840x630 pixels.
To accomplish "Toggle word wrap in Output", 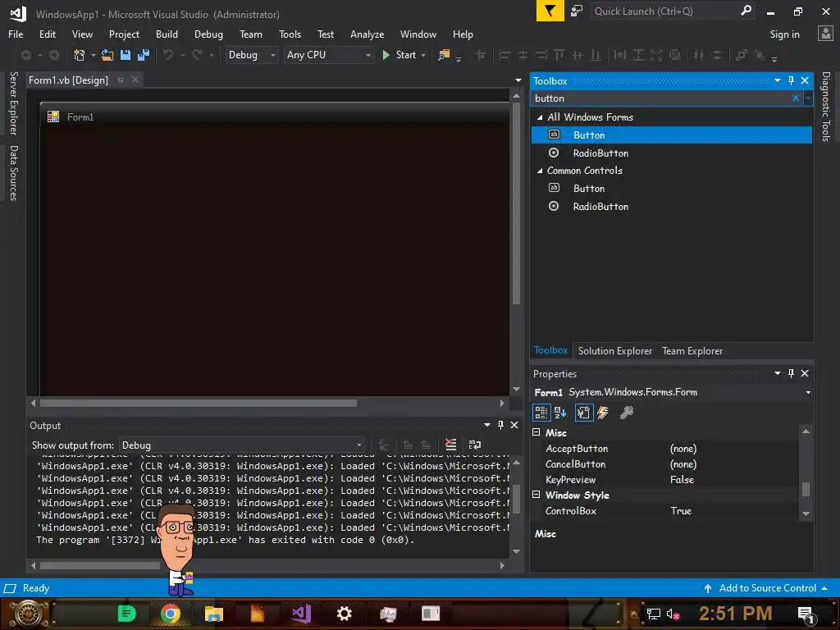I will [475, 445].
